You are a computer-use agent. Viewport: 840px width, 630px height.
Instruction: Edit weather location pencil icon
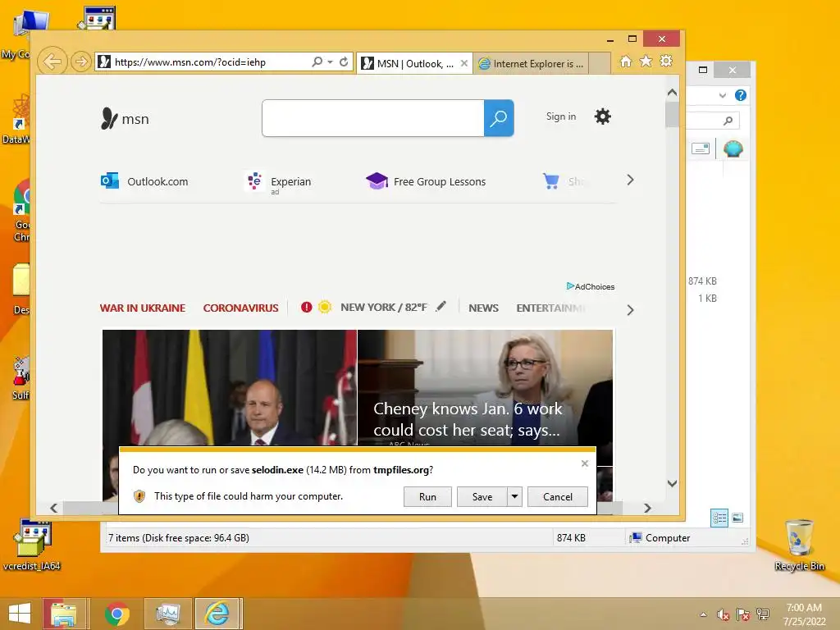point(441,307)
